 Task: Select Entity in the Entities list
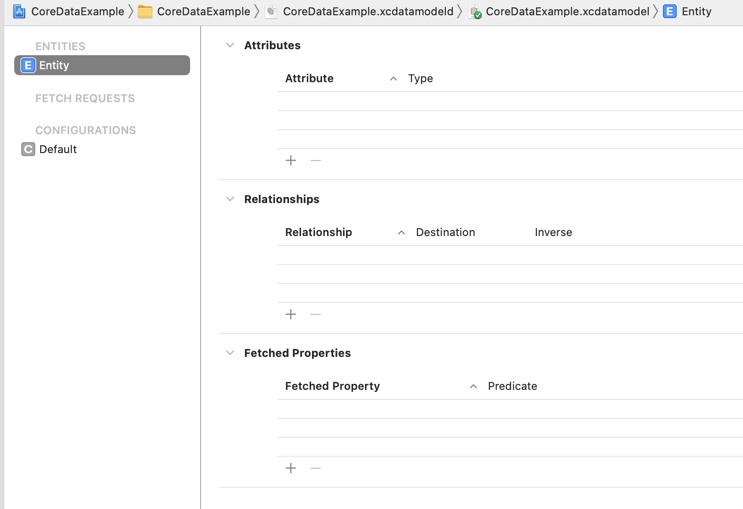coord(101,65)
